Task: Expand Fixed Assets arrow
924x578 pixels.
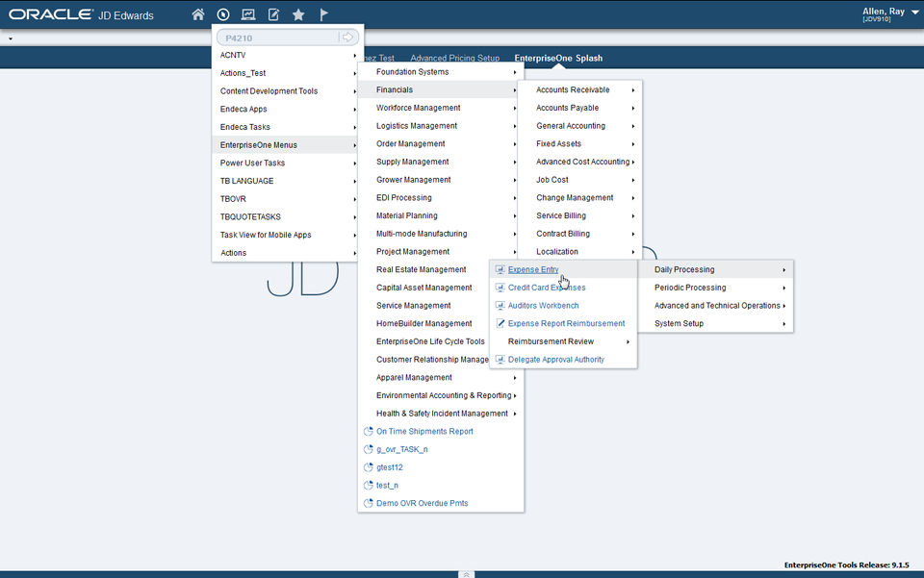Action: tap(633, 144)
